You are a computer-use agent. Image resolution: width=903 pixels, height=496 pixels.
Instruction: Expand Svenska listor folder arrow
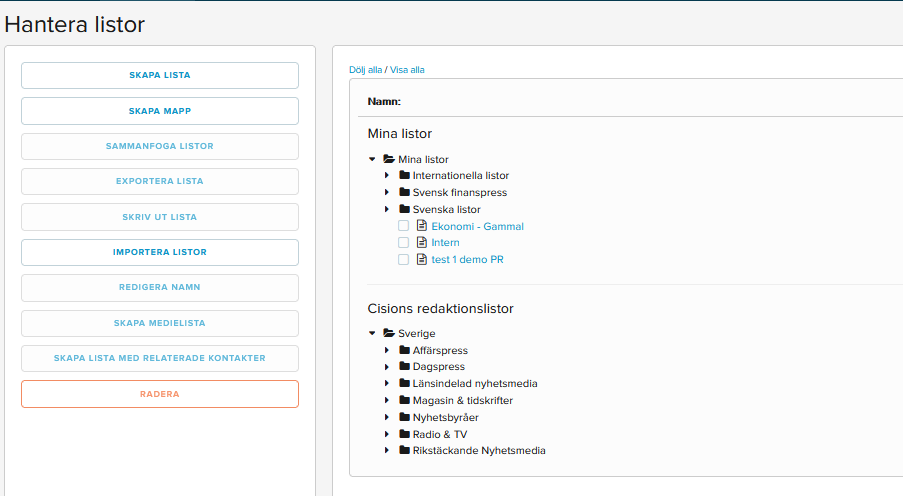click(x=387, y=209)
